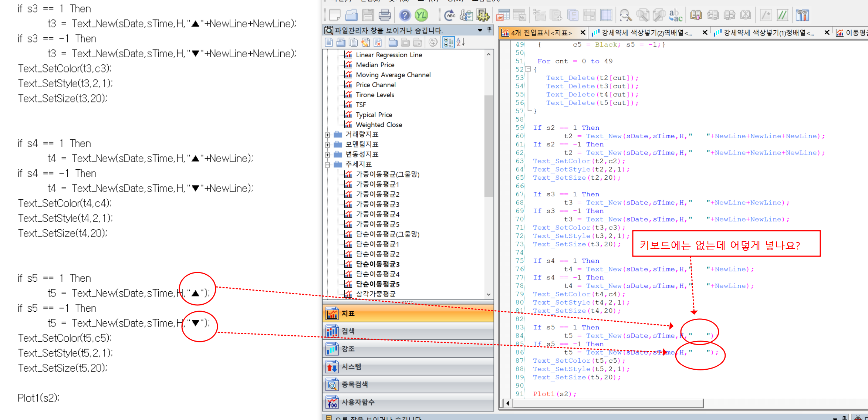Viewport: 868px width, 420px height.
Task: Open Help with the blue question mark
Action: [x=405, y=15]
